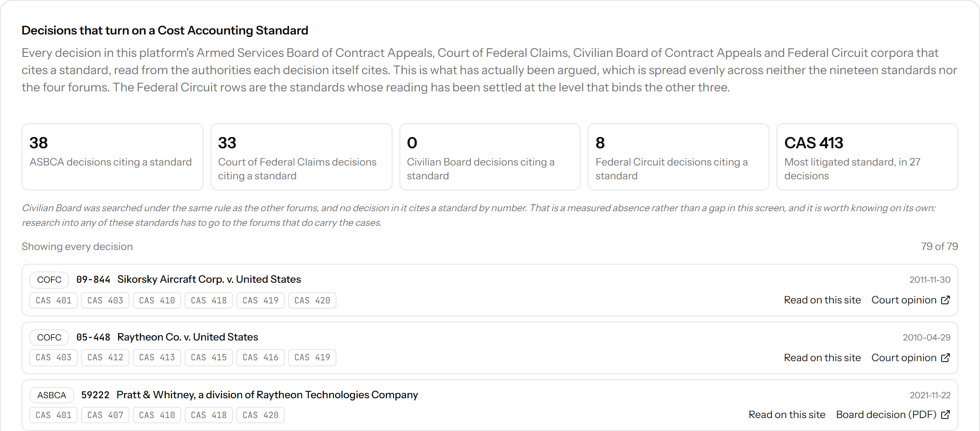Open Sikorsky Aircraft Corp. v. United States title
This screenshot has width=980, height=431.
209,279
